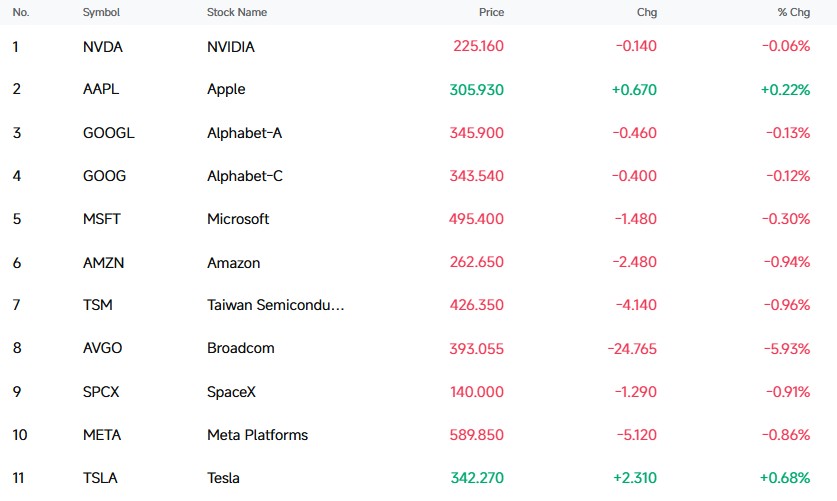Click the No. column header

click(x=21, y=12)
